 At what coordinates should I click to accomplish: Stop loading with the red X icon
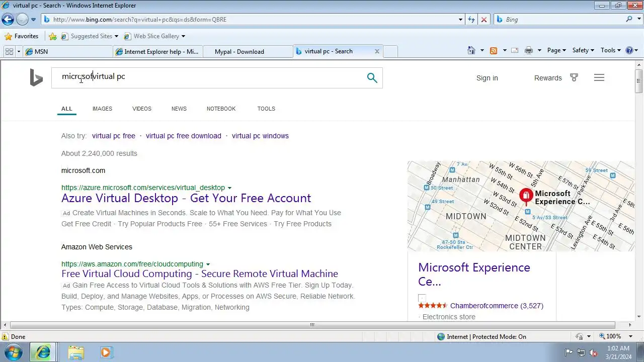tap(484, 20)
